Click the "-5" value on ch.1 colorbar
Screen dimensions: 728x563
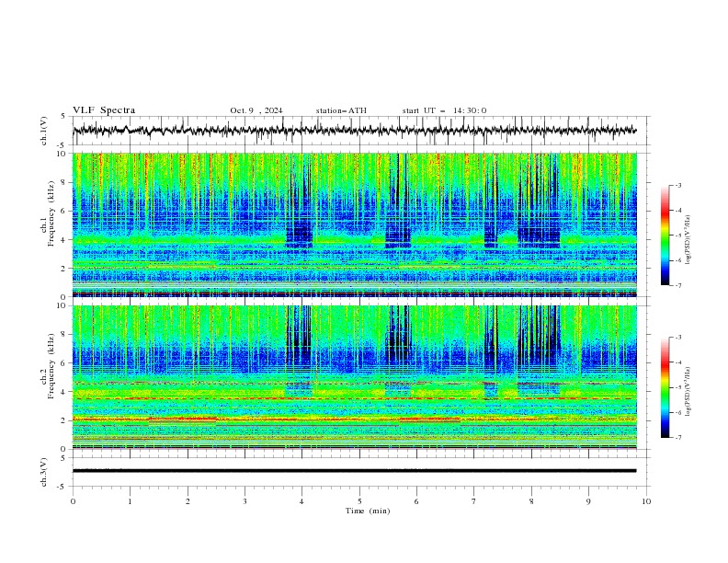[677, 236]
